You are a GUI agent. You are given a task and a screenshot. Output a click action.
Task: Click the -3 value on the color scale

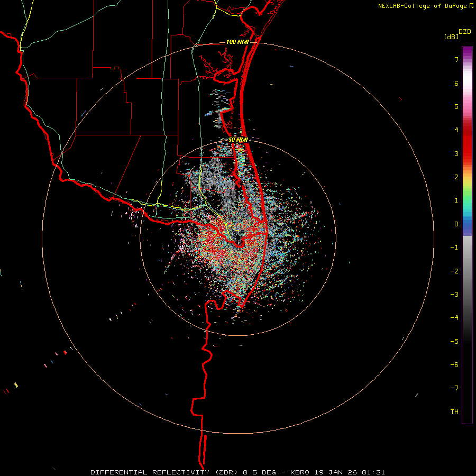(454, 295)
